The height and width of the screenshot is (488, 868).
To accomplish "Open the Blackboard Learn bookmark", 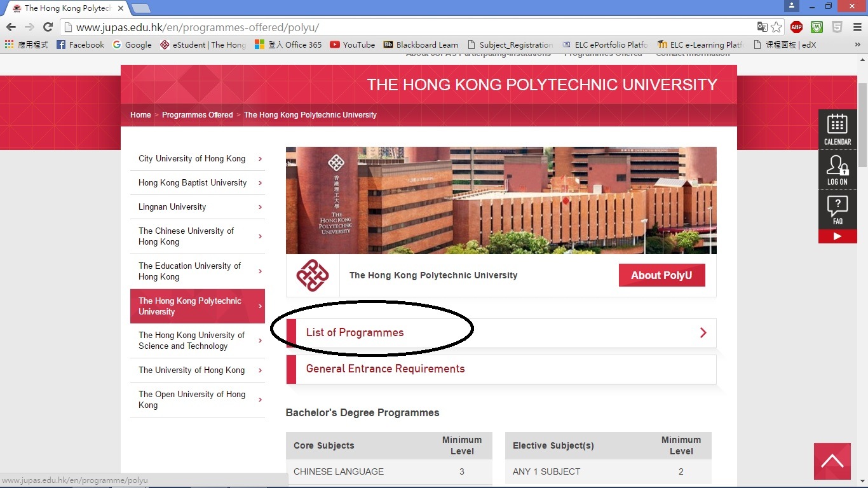I will (x=421, y=44).
